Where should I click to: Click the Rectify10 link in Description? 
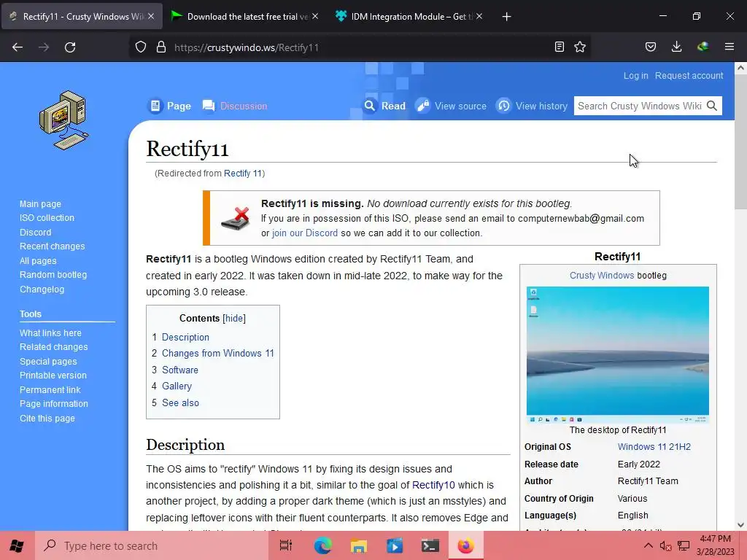tap(433, 485)
